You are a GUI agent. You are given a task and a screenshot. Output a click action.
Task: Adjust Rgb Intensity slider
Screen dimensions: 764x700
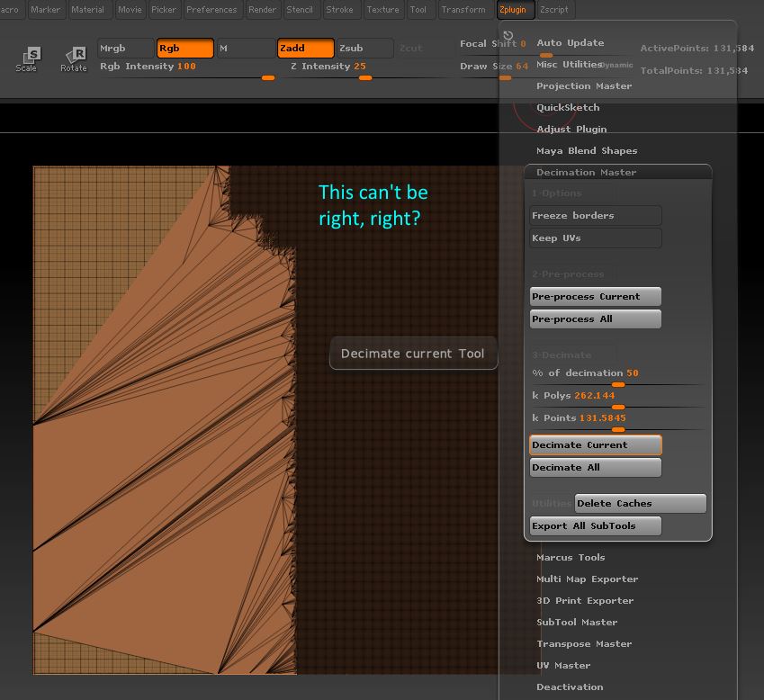tap(187, 71)
